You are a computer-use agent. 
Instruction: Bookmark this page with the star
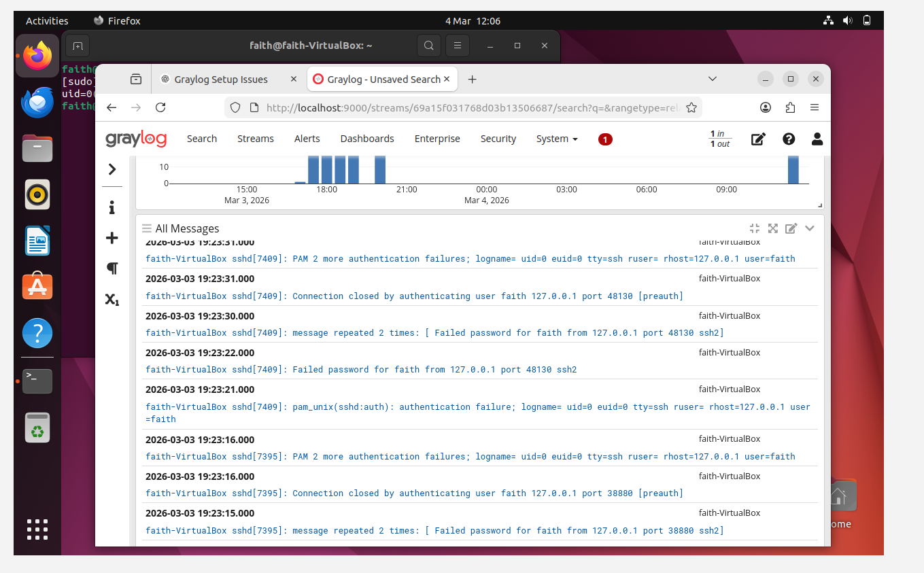(691, 107)
